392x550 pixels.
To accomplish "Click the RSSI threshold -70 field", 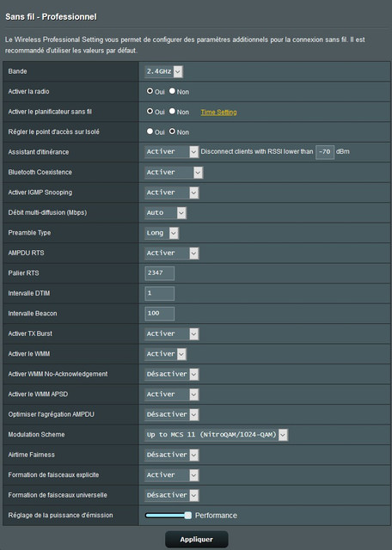I will [x=325, y=152].
